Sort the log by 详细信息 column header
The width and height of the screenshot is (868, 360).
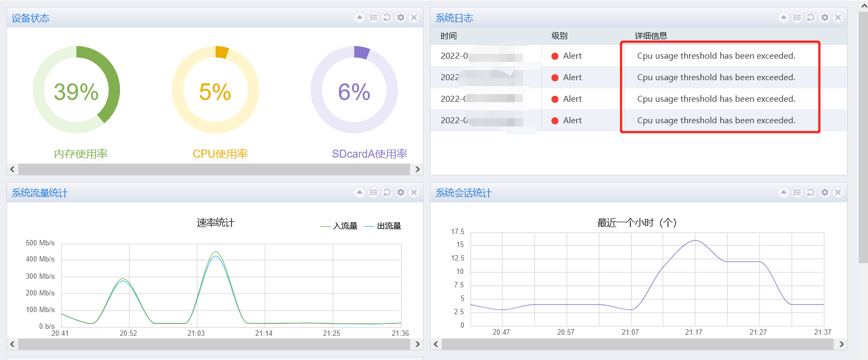[651, 36]
